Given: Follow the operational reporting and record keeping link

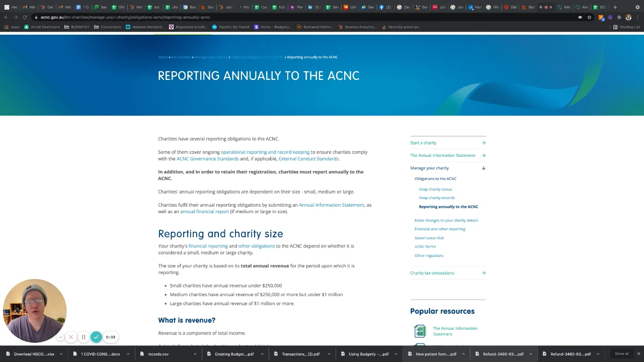Looking at the screenshot, I should (265, 152).
